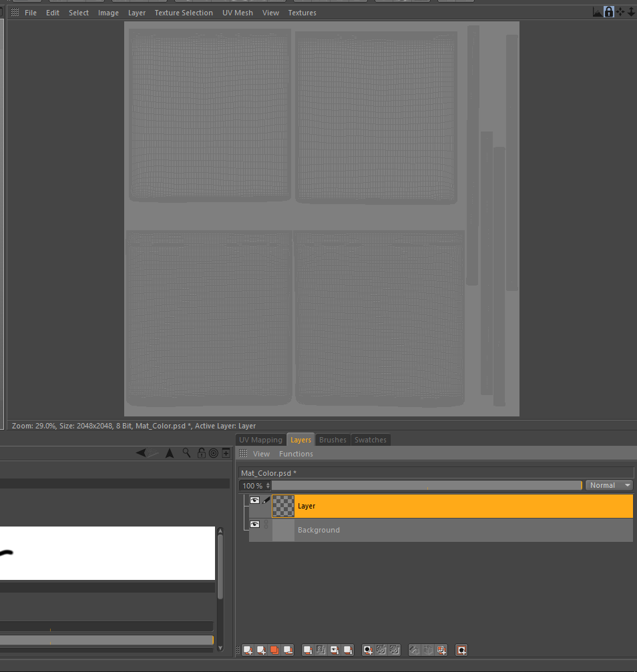Click the vertical scrollbar thumb in attribute panel
The height and width of the screenshot is (672, 637).
click(220, 567)
